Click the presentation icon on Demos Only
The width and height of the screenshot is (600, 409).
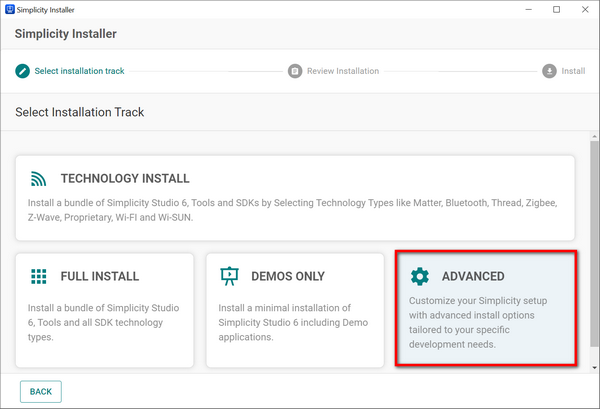[x=229, y=276]
